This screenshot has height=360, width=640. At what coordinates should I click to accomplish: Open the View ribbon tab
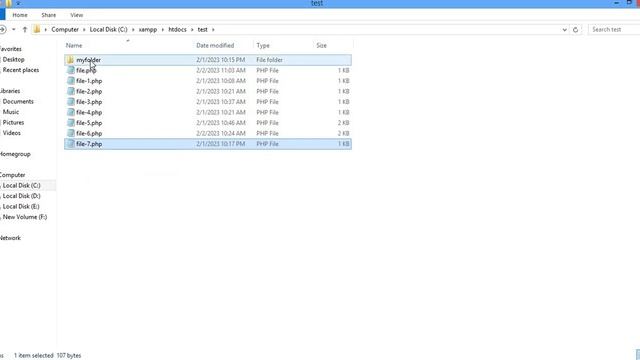76,15
